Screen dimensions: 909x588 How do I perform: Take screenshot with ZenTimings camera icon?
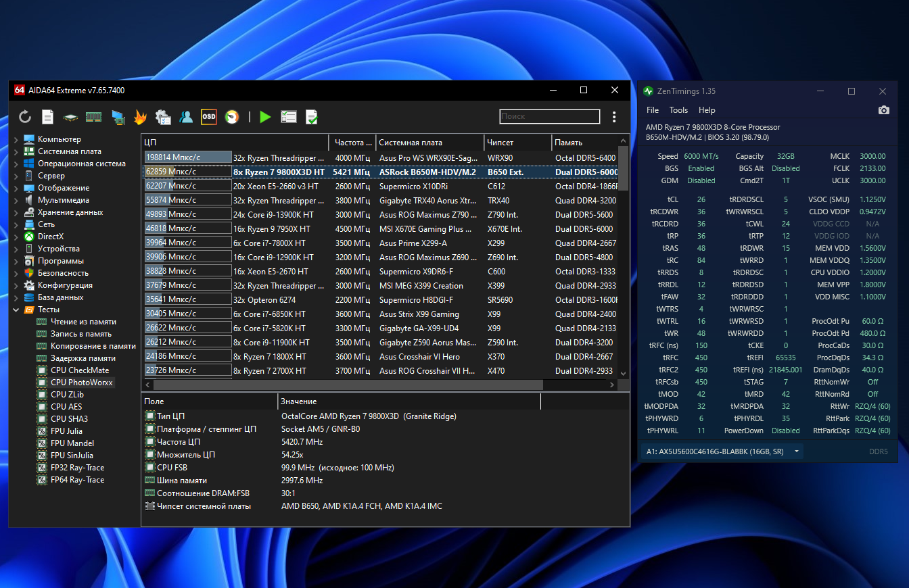pos(883,110)
